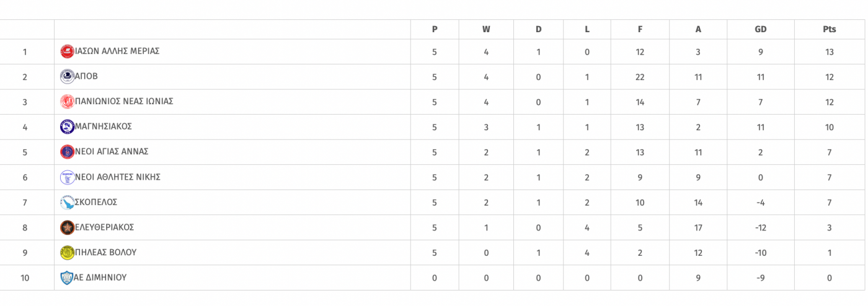Select the W column header
Image resolution: width=868 pixels, height=306 pixels.
click(486, 29)
